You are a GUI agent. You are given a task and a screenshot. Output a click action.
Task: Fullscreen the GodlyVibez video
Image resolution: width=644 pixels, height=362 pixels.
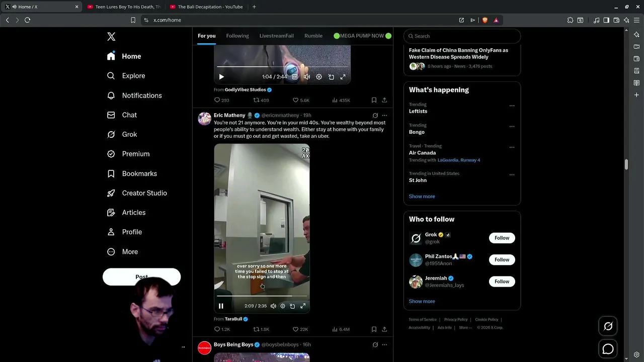coord(343,77)
